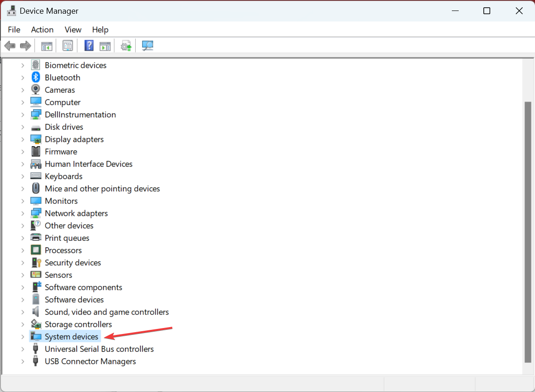Open the Help menu
Screen dimensions: 535x392
pos(101,30)
